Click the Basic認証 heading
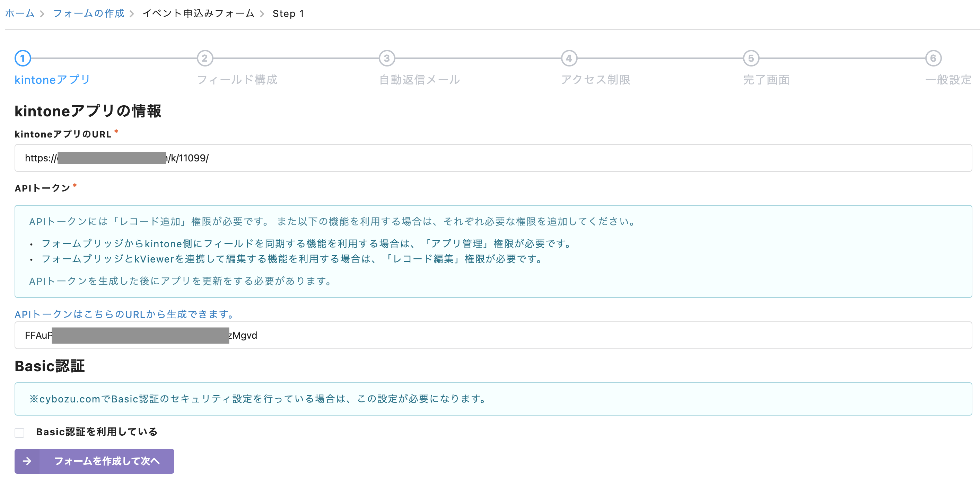The height and width of the screenshot is (480, 980). [50, 366]
